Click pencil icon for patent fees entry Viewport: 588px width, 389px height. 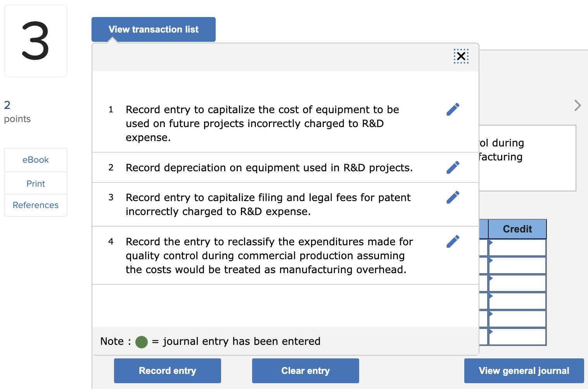[x=453, y=197]
